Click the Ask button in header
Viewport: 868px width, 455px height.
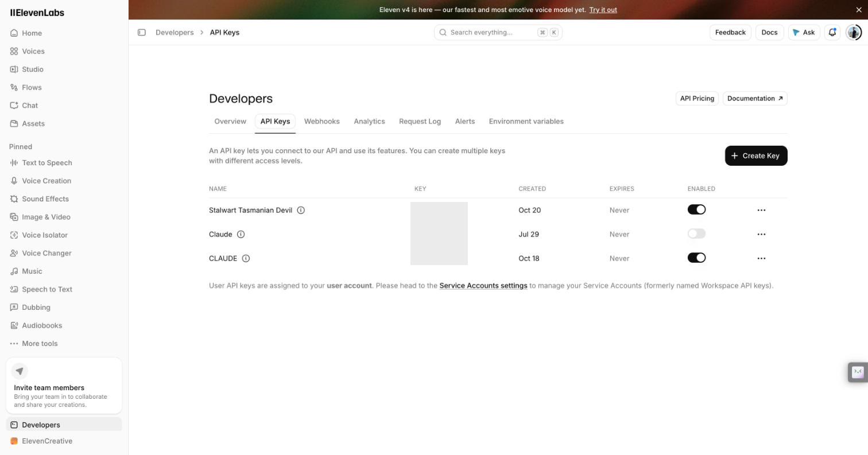coord(804,33)
